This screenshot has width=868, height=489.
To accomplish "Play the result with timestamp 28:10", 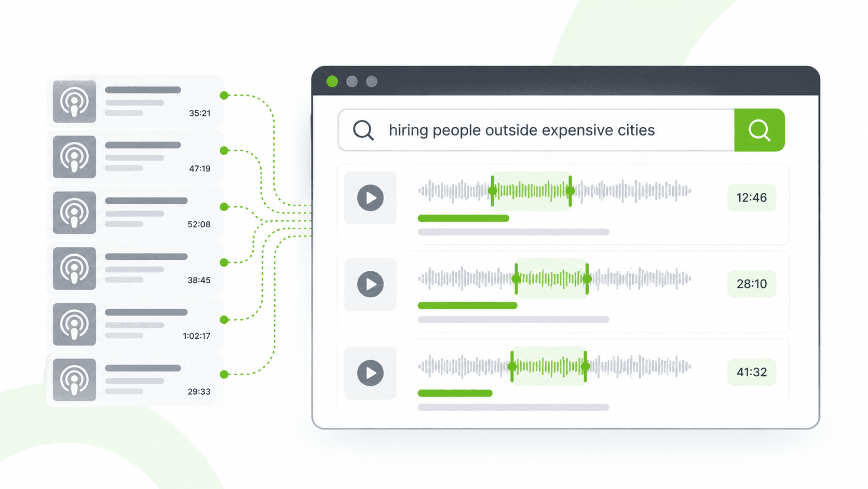I will click(x=370, y=284).
